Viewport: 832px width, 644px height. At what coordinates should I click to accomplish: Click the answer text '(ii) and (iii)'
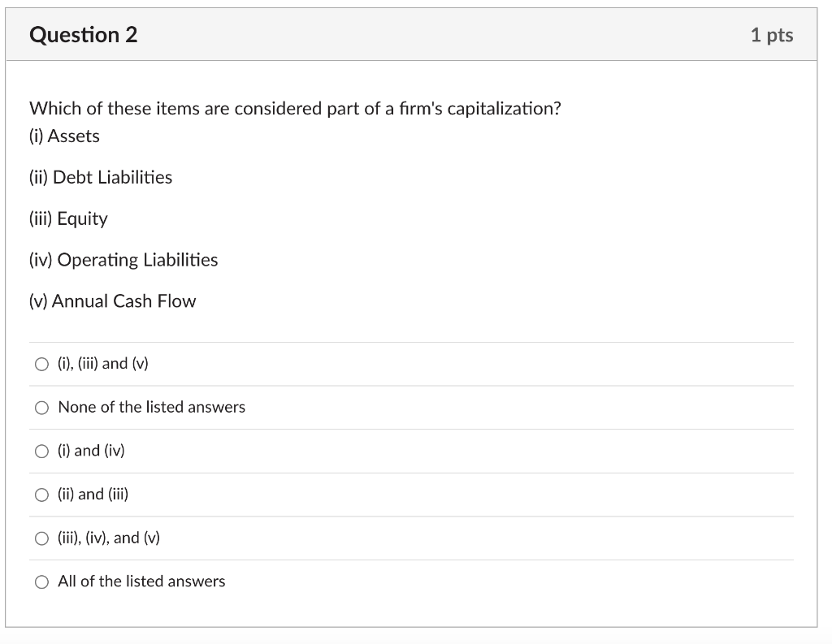[92, 494]
